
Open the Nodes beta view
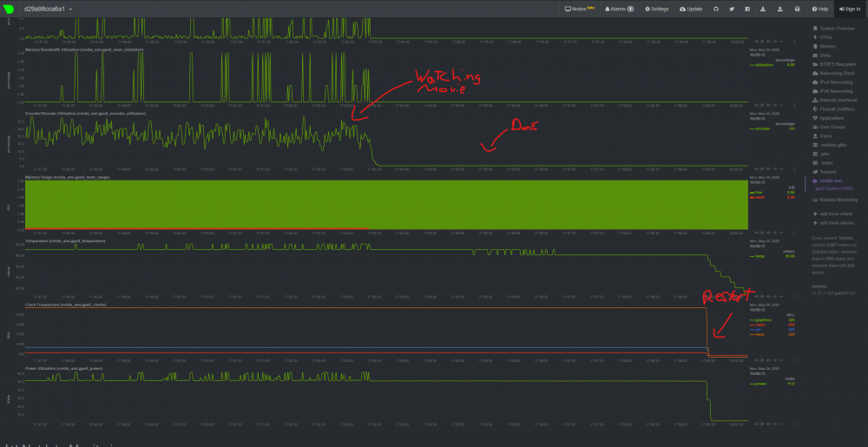(x=579, y=9)
